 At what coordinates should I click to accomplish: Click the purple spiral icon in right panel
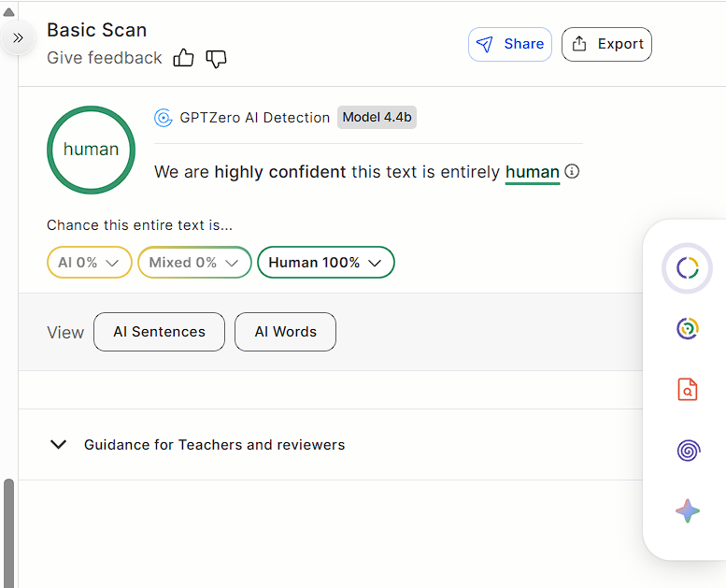(688, 451)
